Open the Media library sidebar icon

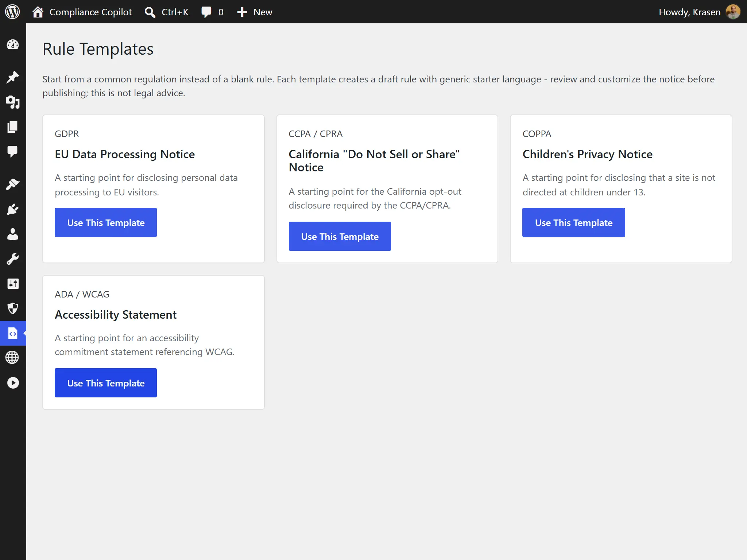click(x=13, y=102)
